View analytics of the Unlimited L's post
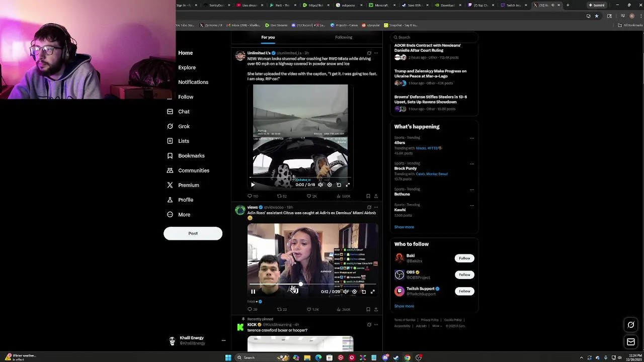This screenshot has width=644, height=362. click(x=339, y=196)
